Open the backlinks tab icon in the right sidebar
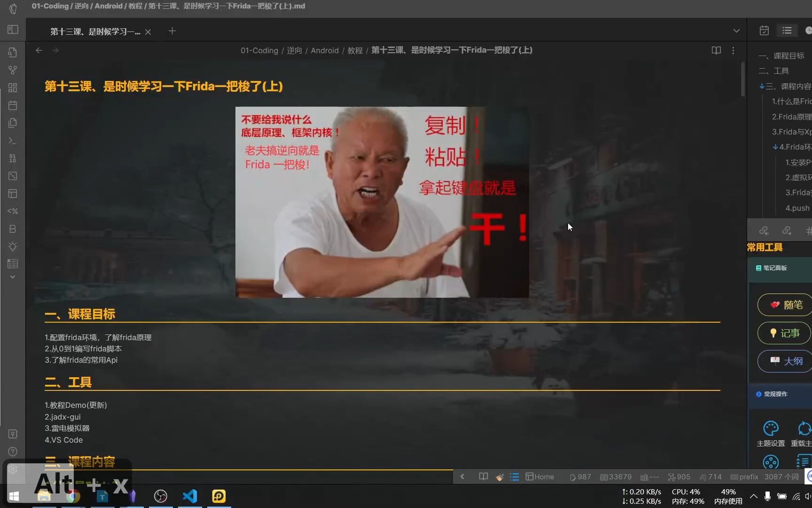 tap(764, 230)
